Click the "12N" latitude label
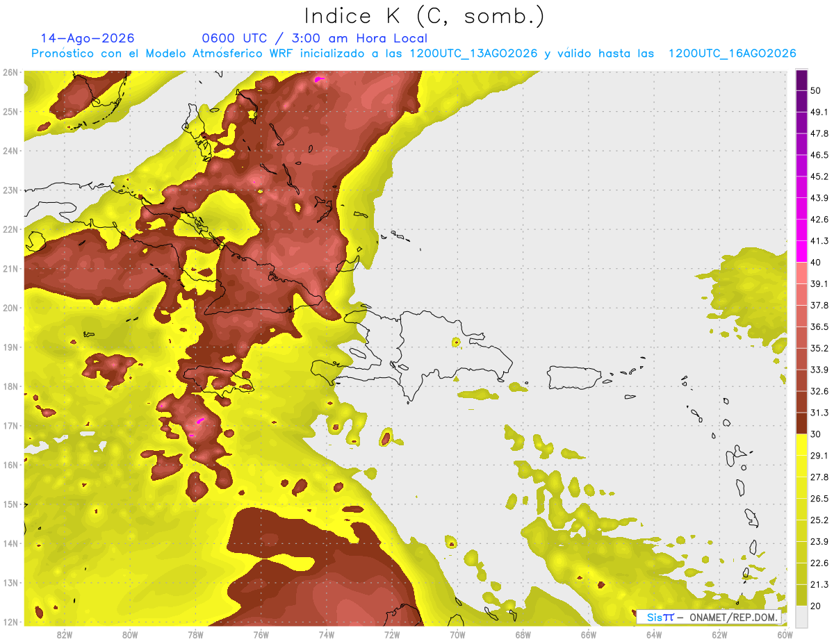 tap(10, 622)
